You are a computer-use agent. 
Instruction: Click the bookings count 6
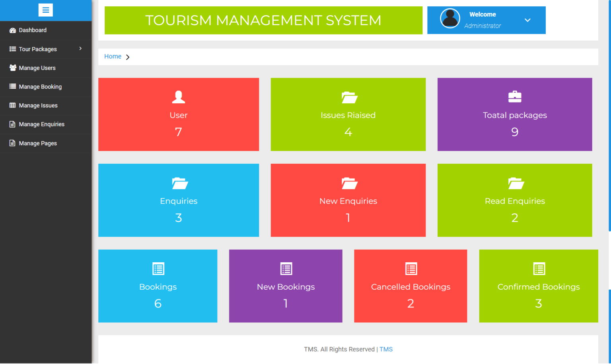click(158, 304)
